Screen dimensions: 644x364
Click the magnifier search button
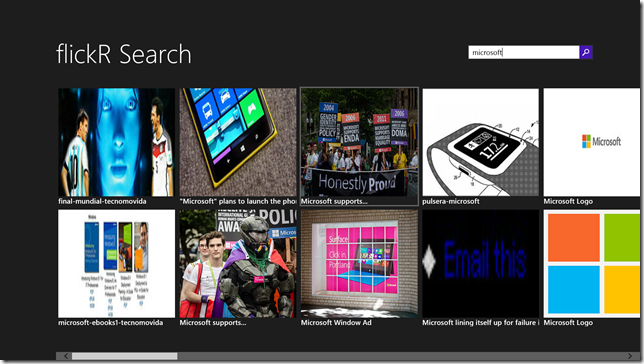[x=586, y=52]
